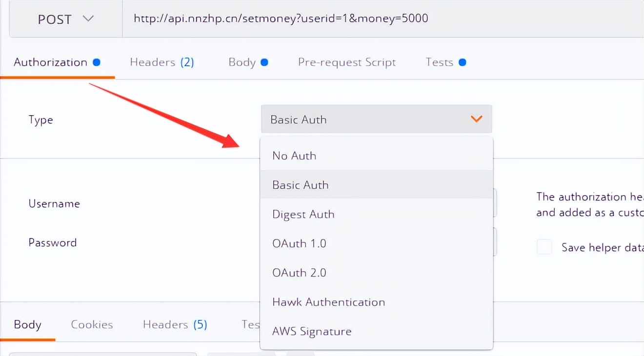This screenshot has height=356, width=644.
Task: Choose Basic Auth in the dropdown list
Action: 301,185
